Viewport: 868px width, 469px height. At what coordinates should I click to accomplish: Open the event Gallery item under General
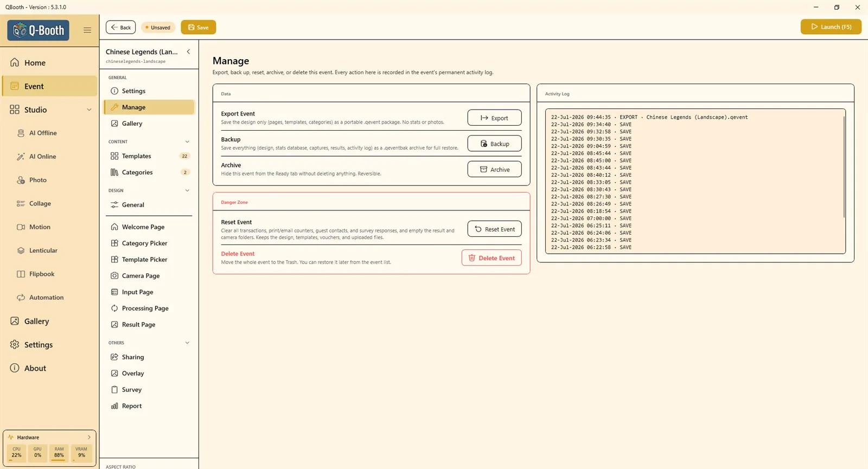(x=149, y=124)
